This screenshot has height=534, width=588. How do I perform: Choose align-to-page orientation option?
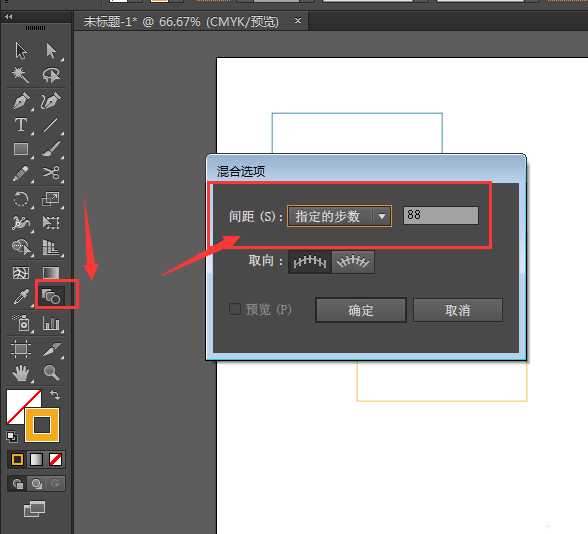(x=310, y=262)
